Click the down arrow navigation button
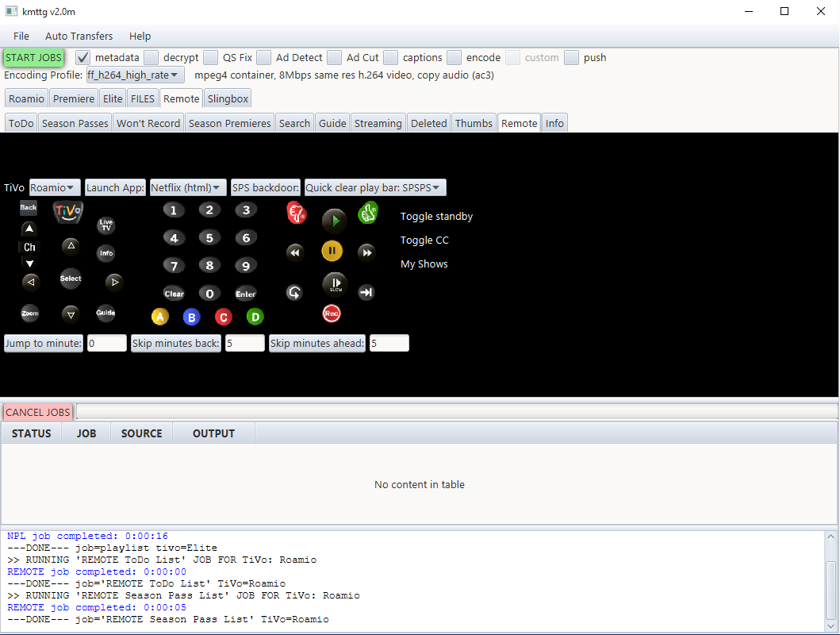Viewport: 840px width, 635px height. pyautogui.click(x=71, y=314)
